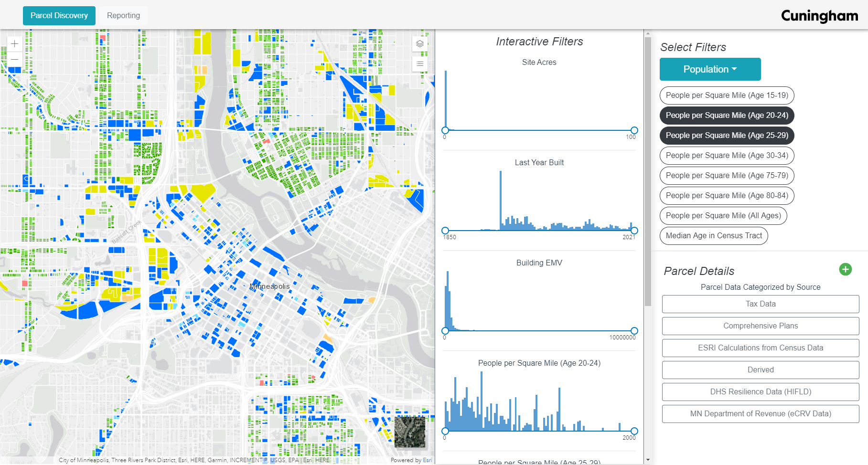Deselect People per Square Mile (Age 20-24) filter
868x465 pixels.
click(x=727, y=116)
